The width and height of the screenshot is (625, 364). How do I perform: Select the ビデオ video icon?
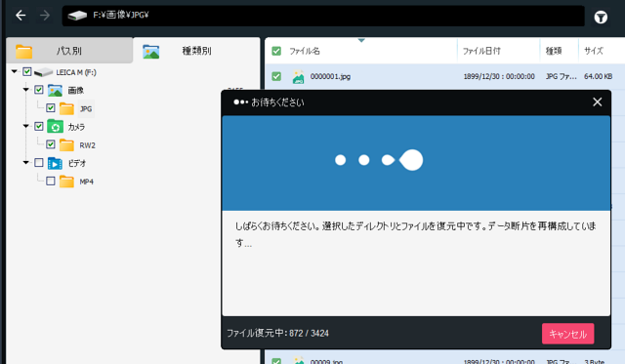coord(55,163)
